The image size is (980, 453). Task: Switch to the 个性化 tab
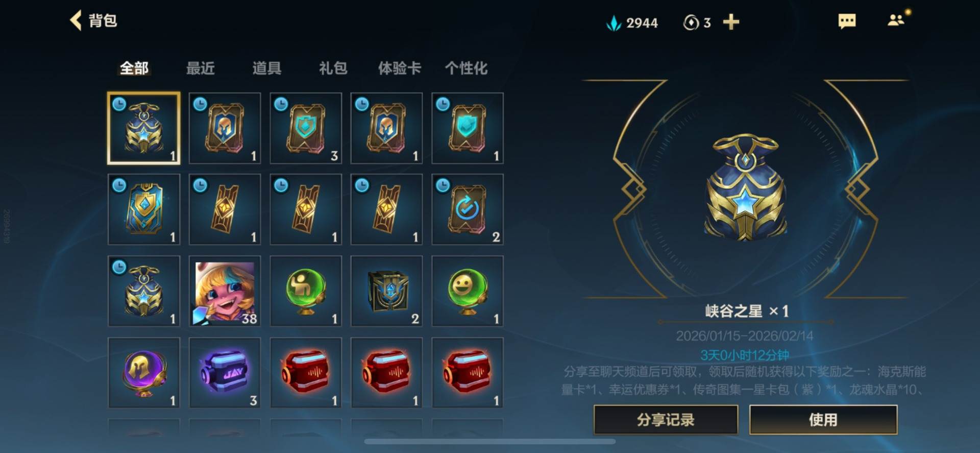(465, 68)
